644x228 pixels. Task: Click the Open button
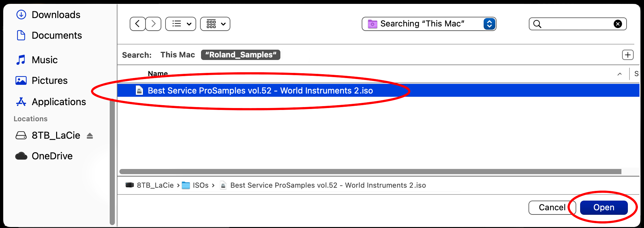coord(604,207)
